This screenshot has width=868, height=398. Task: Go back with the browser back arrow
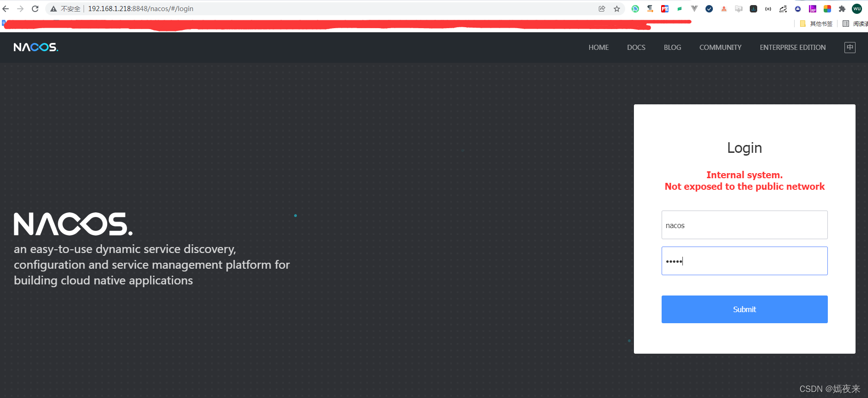tap(6, 9)
